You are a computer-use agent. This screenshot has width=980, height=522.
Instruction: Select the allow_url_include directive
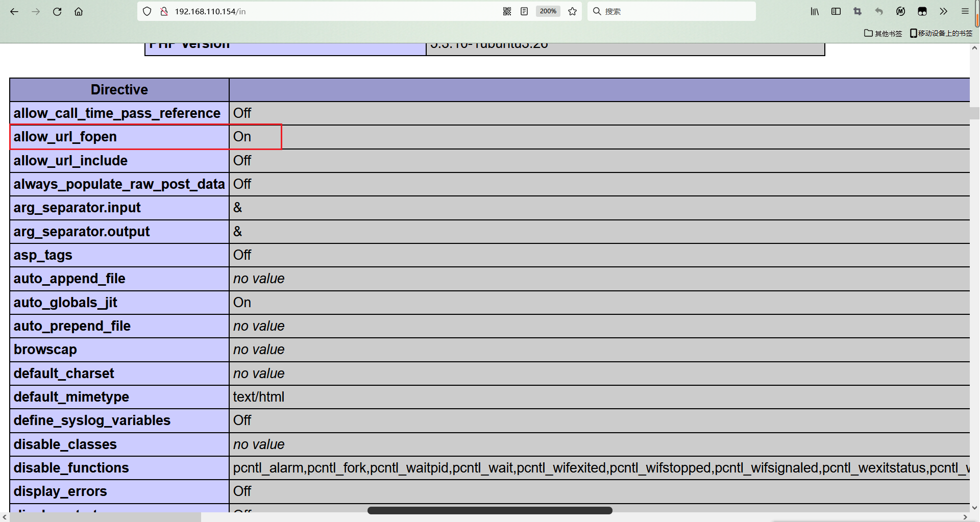pos(70,161)
